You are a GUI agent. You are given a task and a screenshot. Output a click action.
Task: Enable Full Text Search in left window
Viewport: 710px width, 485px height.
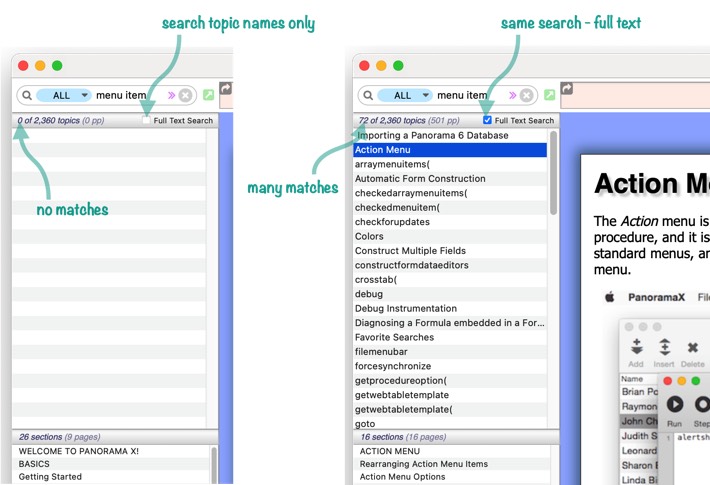(x=146, y=120)
